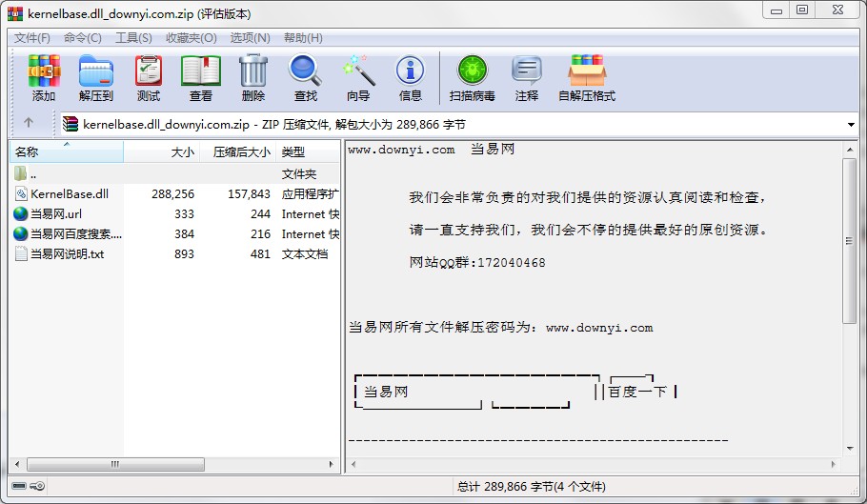Click the file list horizontal scrollbar thumb
867x504 pixels.
[115, 464]
